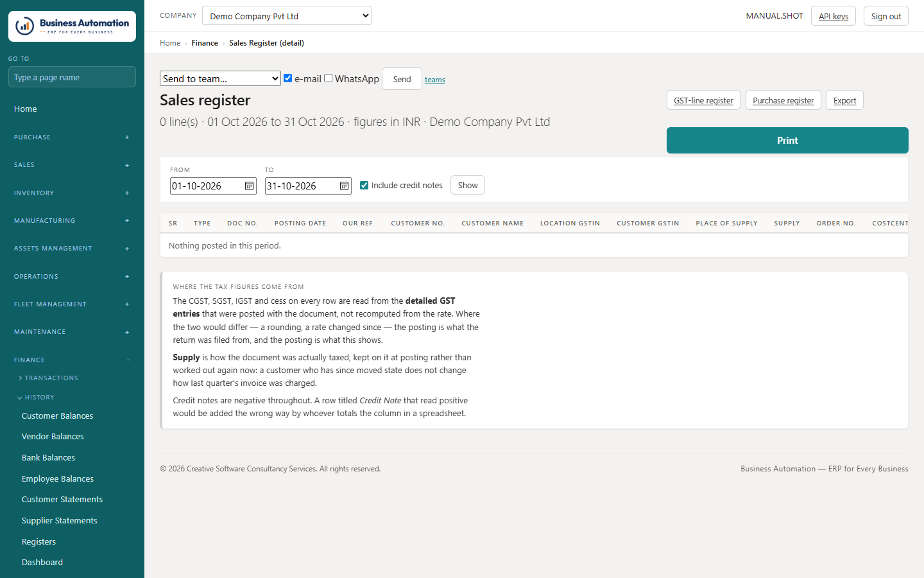Open Customer Balances page
The width and height of the screenshot is (924, 578).
[x=58, y=416]
